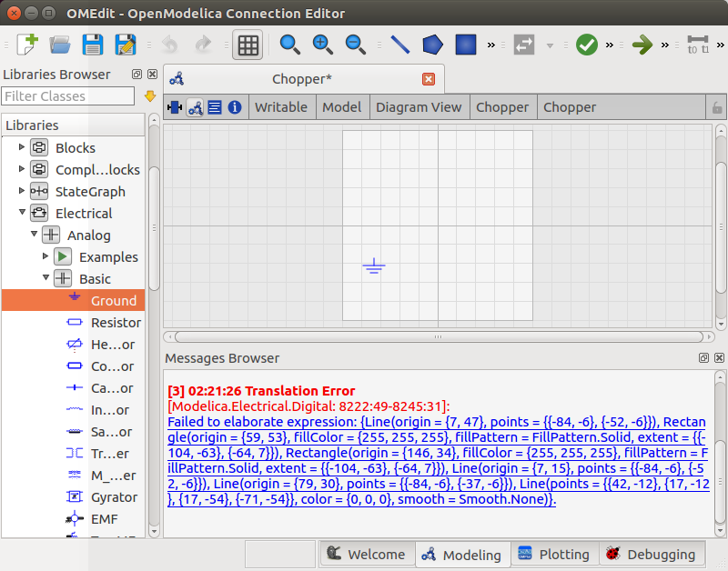Select the Rectangle shape tool

[466, 45]
